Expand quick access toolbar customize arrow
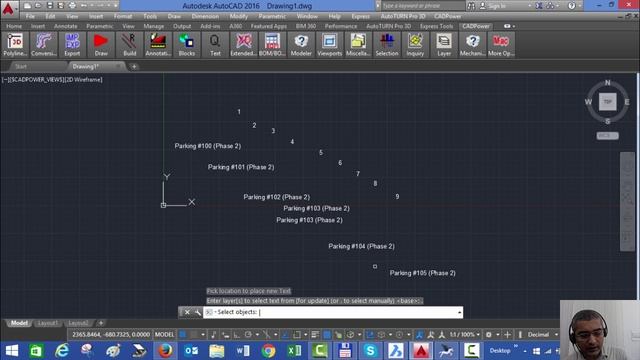Screen dimensions: 640x360 click(116, 6)
